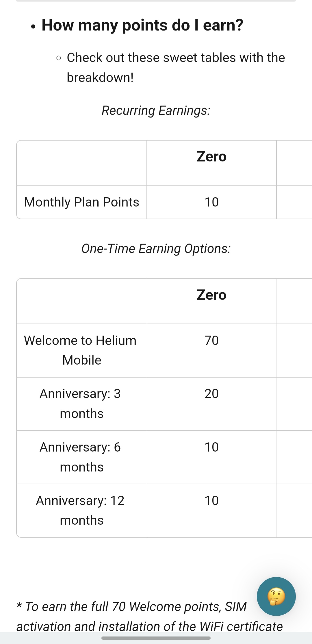
Task: Tap the 10 value for Monthly Plan Points
Action: (211, 202)
